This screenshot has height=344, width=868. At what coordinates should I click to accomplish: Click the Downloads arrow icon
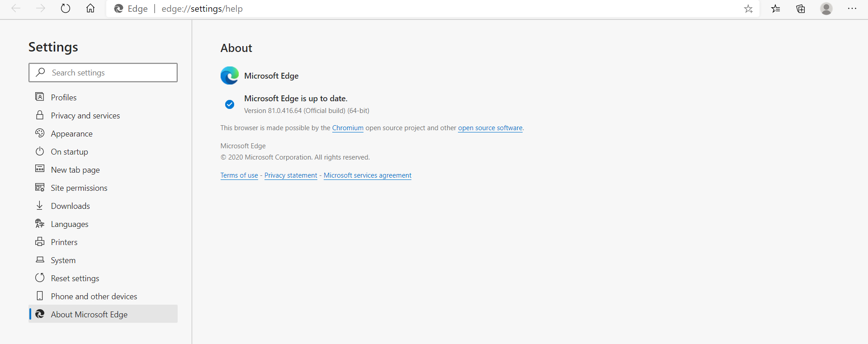pos(40,205)
